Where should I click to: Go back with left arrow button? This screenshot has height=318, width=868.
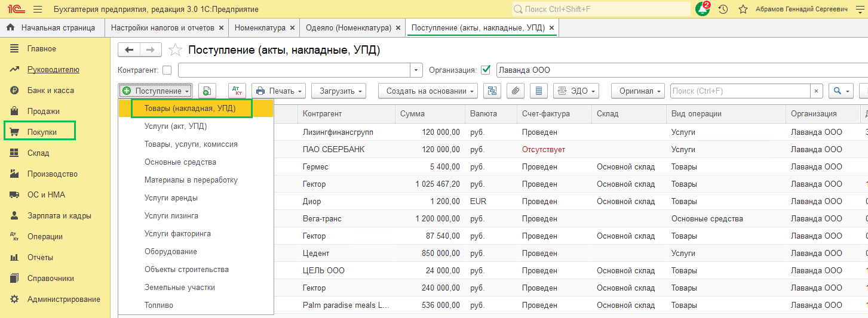[x=129, y=50]
